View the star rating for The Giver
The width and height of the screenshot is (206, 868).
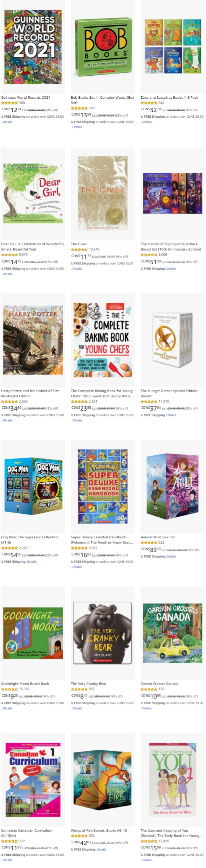click(79, 250)
